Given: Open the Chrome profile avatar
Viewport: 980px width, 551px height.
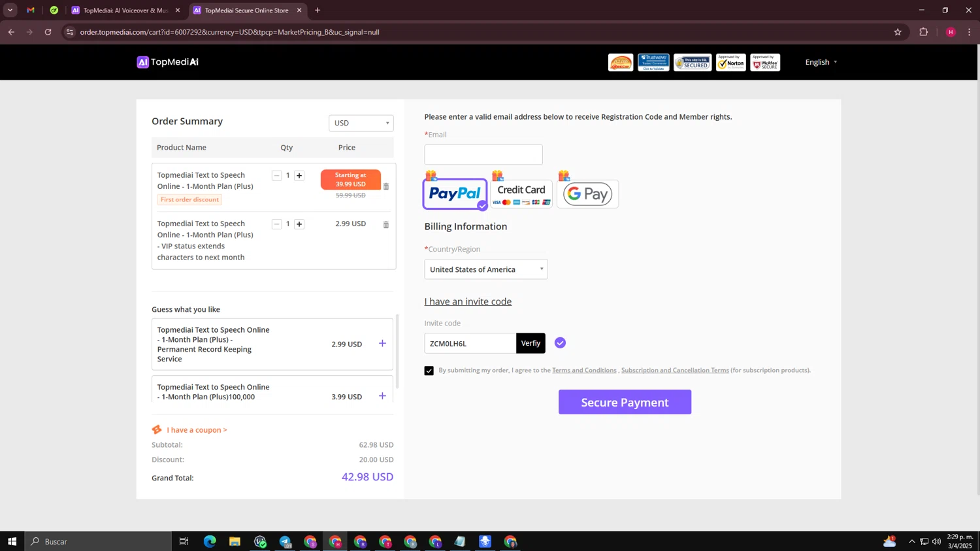Looking at the screenshot, I should pyautogui.click(x=951, y=32).
